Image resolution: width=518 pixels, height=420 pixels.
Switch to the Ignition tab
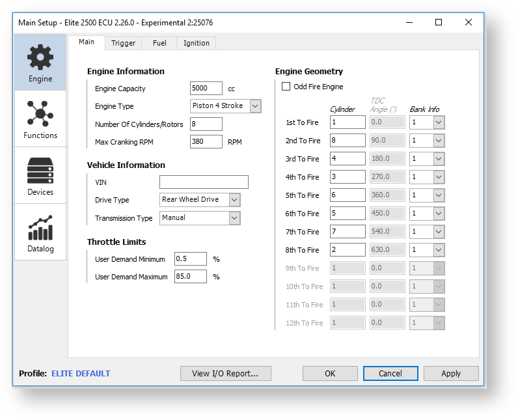[197, 43]
